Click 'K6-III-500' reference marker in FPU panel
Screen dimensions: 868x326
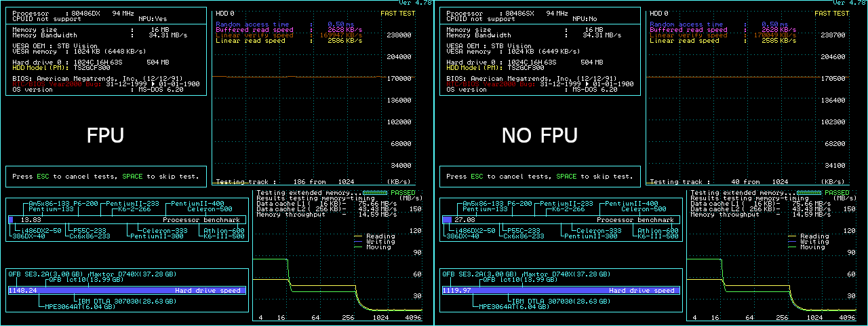[223, 236]
